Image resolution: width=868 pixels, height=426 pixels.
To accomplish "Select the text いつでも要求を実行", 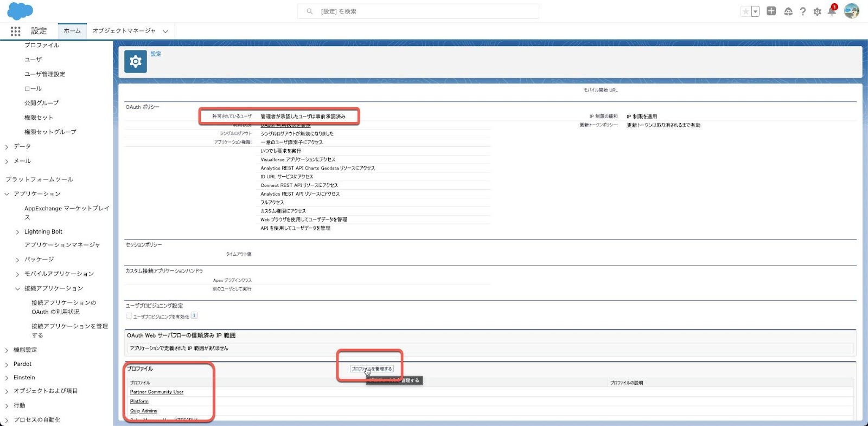I will (x=280, y=151).
